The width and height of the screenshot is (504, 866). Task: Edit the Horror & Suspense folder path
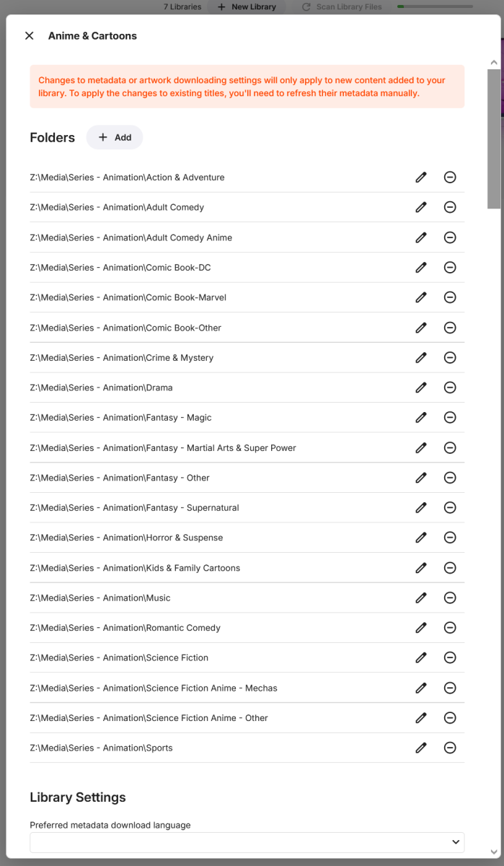(x=421, y=538)
